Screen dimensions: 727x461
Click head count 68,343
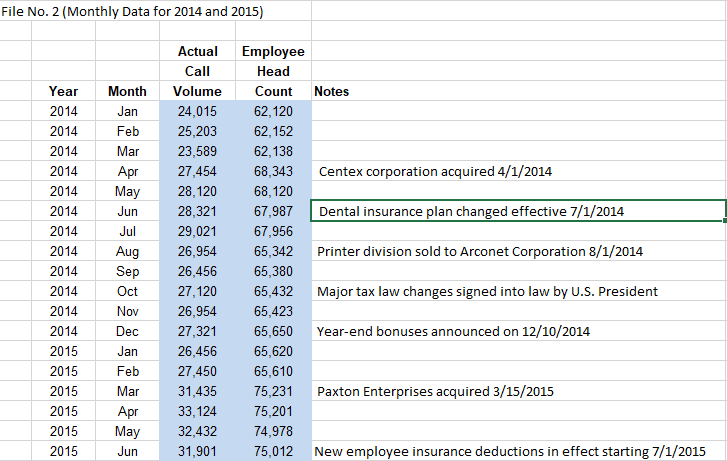tap(273, 171)
